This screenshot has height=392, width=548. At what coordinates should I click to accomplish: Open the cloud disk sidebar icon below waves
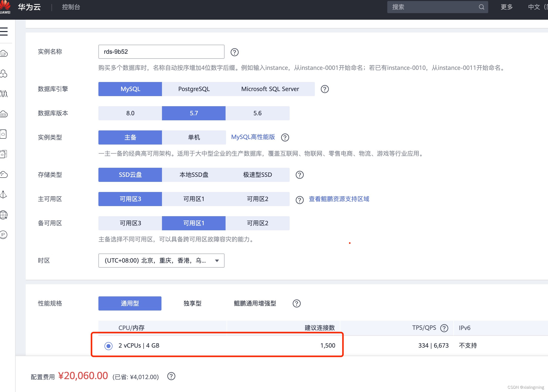pyautogui.click(x=4, y=114)
